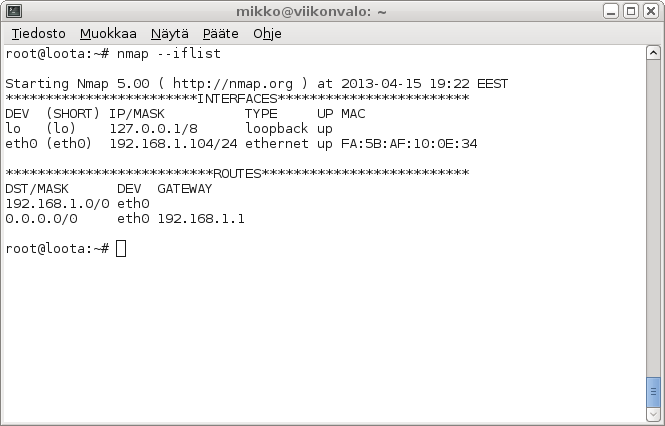Screen dimensions: 665x426
Task: Click the terminal window icon in title bar
Action: point(14,11)
